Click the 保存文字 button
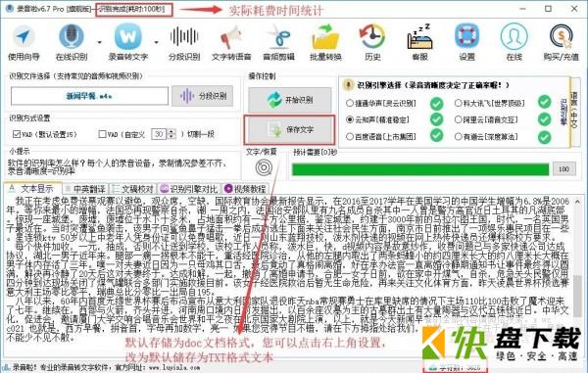588x373 pixels. coord(289,130)
